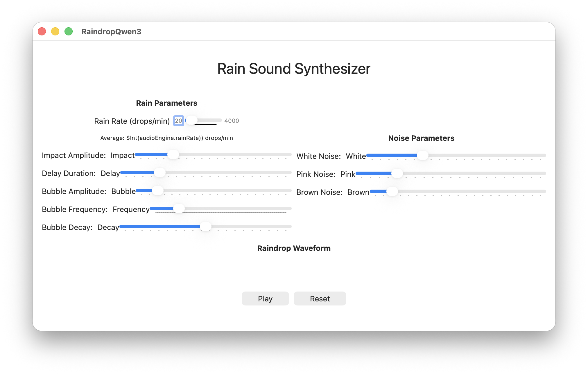
Task: Select the "20" value in the rain rate box
Action: tap(178, 121)
